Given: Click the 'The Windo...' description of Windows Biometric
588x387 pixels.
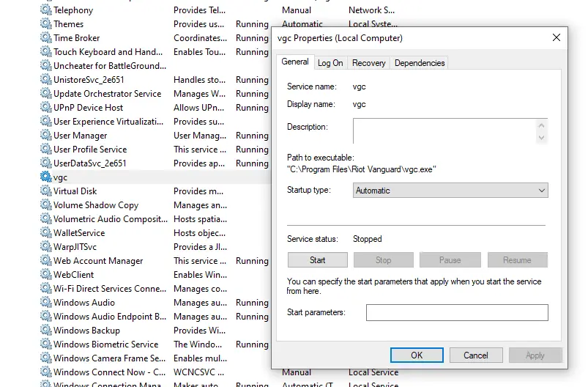Looking at the screenshot, I should point(198,344).
